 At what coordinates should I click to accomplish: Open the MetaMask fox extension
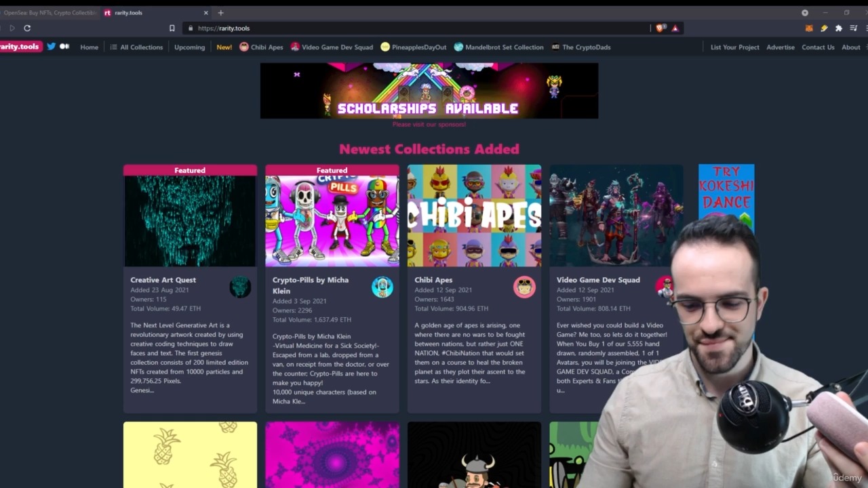808,28
